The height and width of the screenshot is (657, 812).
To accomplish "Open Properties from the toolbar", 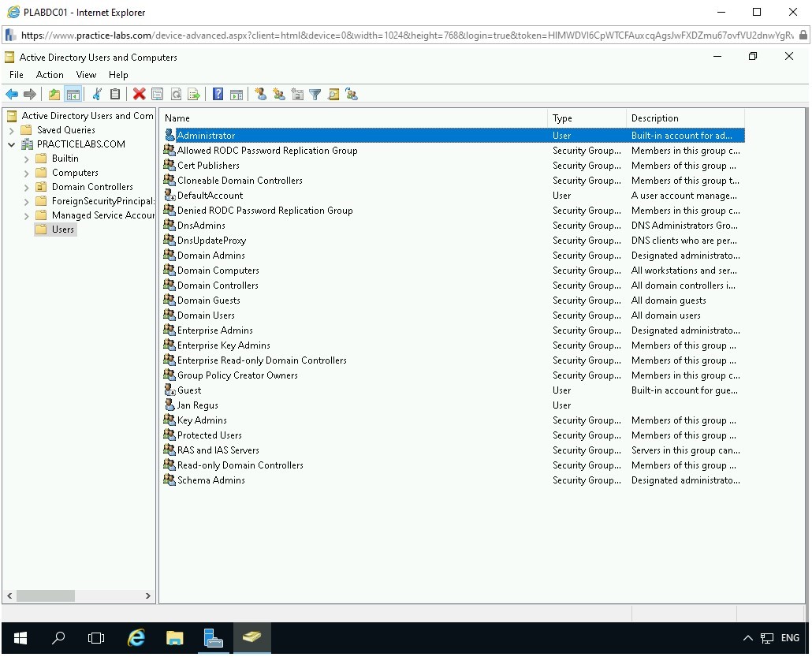I will [158, 95].
